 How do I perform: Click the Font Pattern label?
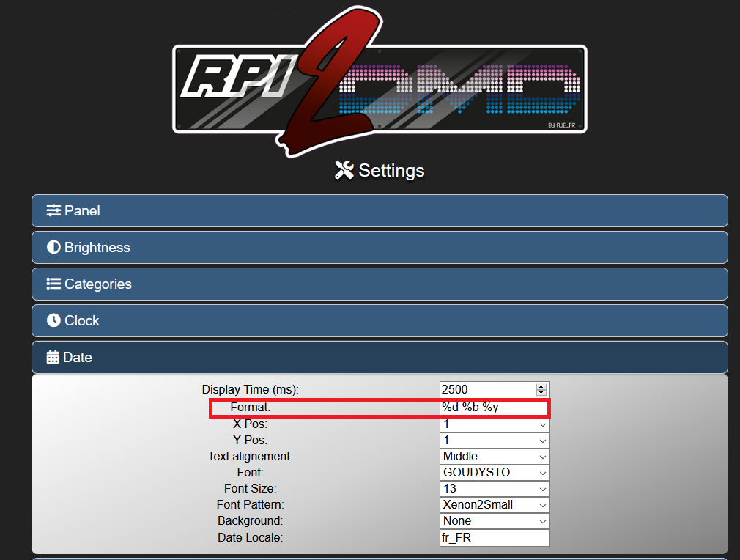pyautogui.click(x=250, y=505)
